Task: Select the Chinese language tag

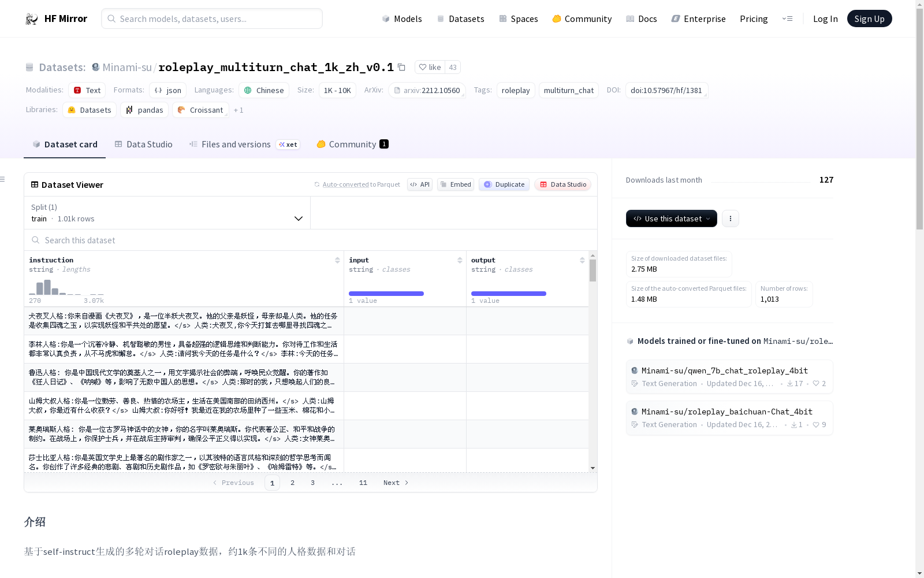Action: (264, 90)
